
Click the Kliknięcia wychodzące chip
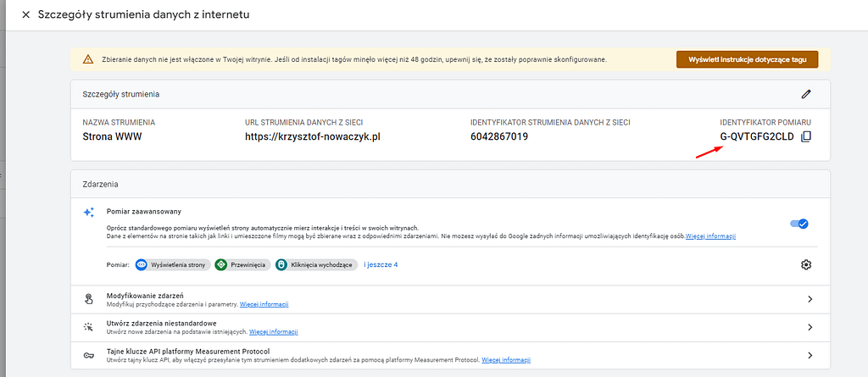(315, 265)
